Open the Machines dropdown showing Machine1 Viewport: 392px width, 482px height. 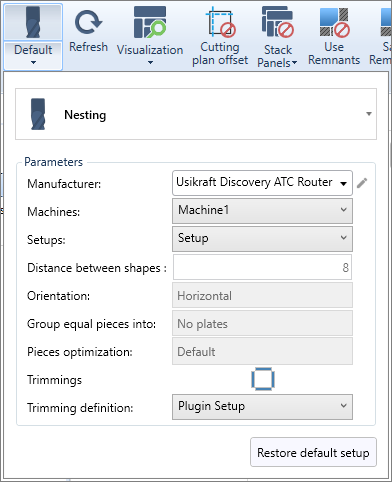click(262, 211)
